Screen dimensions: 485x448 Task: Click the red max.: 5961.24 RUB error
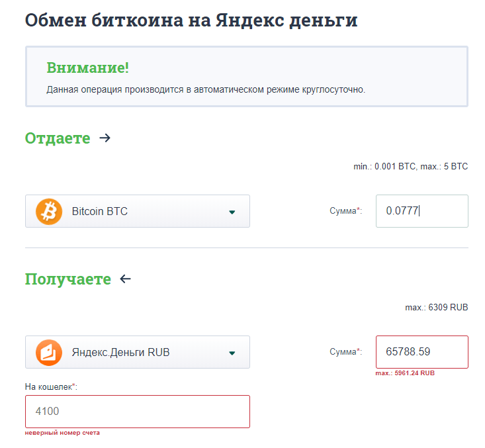click(x=405, y=373)
